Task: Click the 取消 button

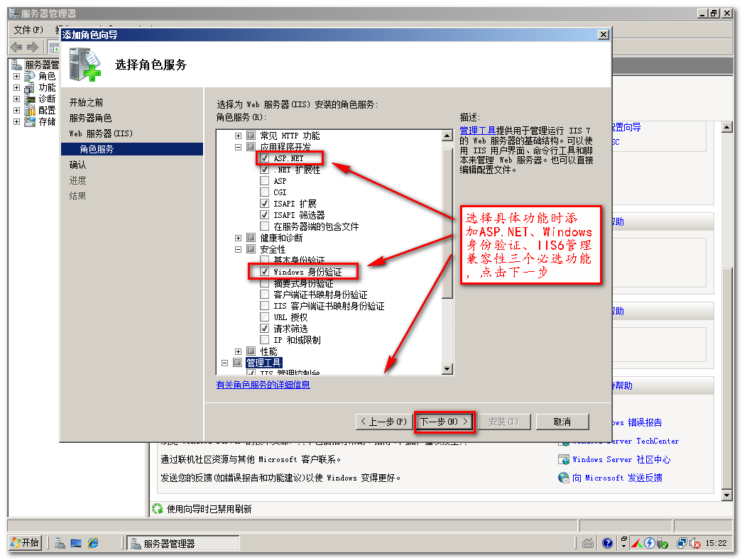Action: [562, 422]
